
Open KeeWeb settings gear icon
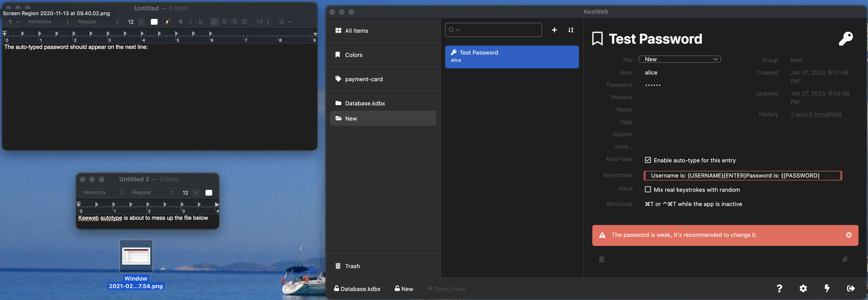point(803,288)
